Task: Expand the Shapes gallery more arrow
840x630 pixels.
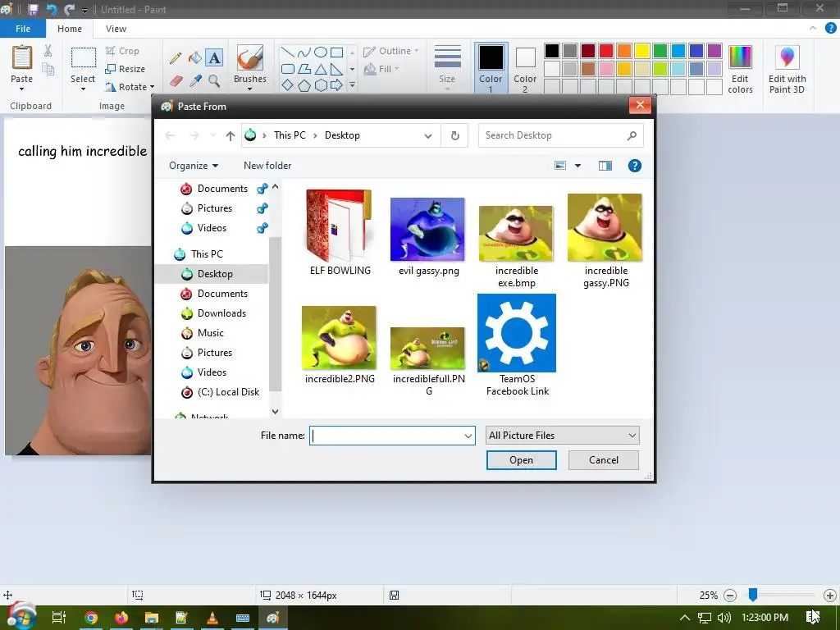Action: tap(352, 85)
